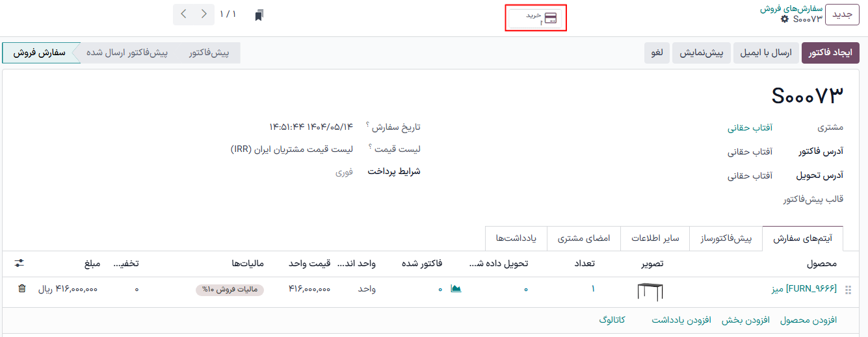Click the bookmark icon in top bar

(x=259, y=15)
